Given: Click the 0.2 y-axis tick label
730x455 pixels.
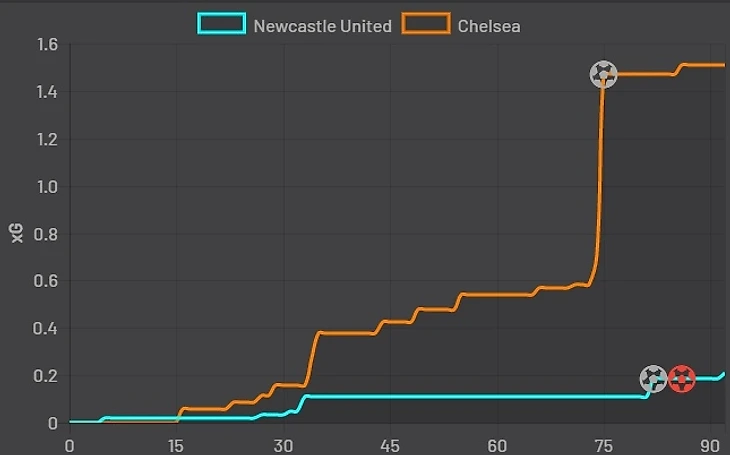Looking at the screenshot, I should coord(45,376).
